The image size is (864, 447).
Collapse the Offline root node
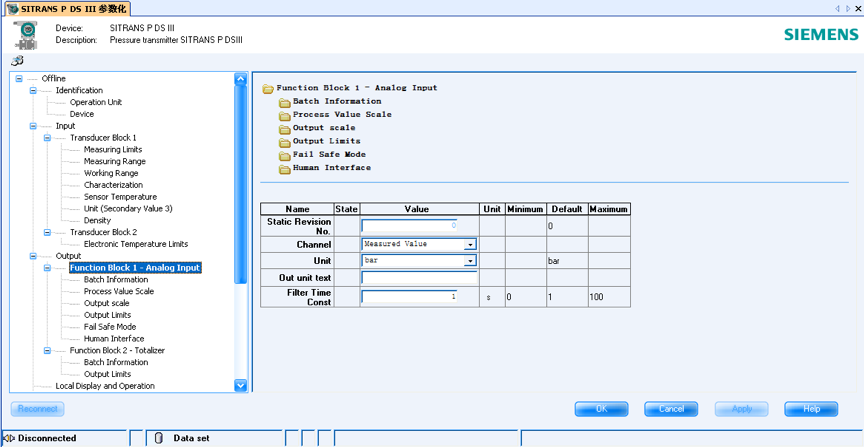tap(19, 78)
